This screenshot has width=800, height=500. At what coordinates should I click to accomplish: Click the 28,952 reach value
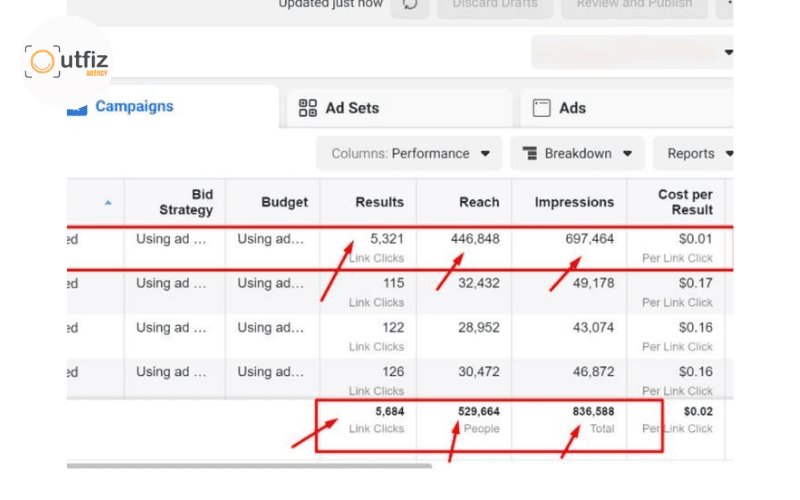point(479,328)
